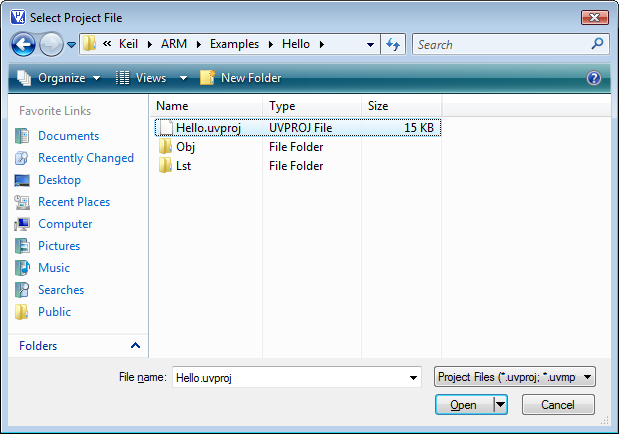Open help via the question mark icon
This screenshot has height=434, width=619.
(594, 78)
